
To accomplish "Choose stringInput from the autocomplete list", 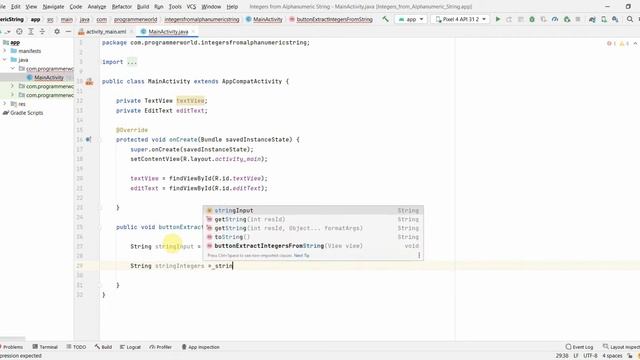I will 313,211.
